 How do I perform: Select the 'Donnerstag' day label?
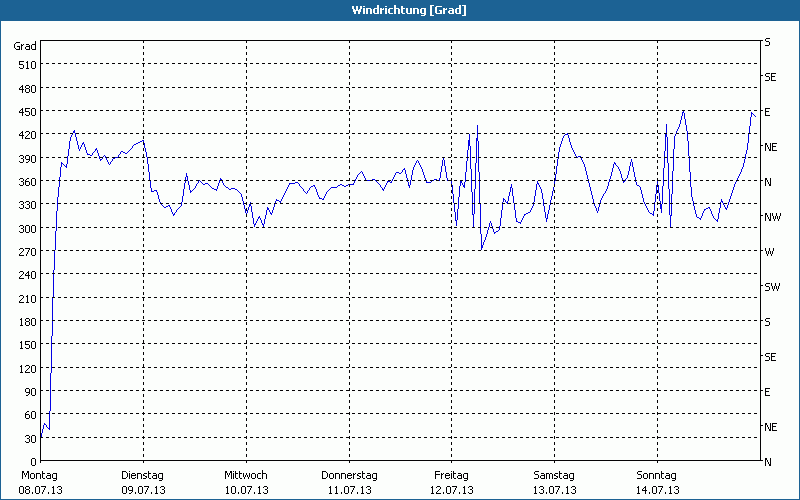(349, 476)
